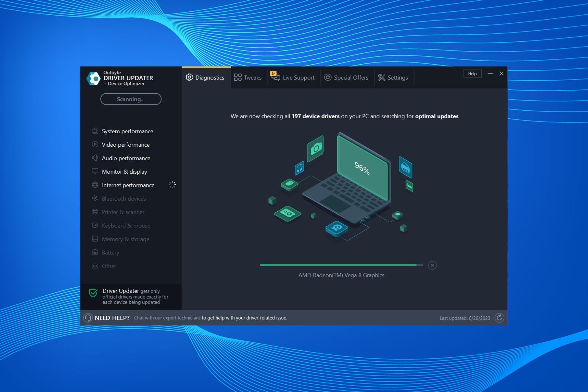Click the Bluetooth devices icon
Screen dimensions: 588x392
tap(95, 198)
